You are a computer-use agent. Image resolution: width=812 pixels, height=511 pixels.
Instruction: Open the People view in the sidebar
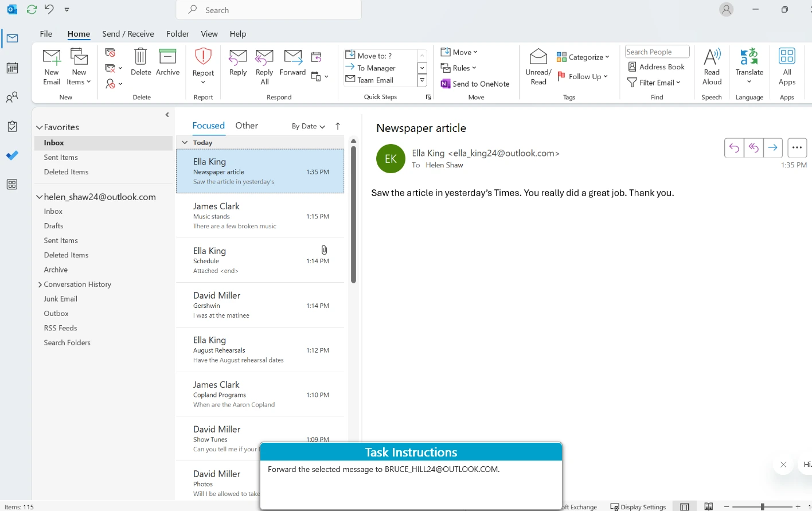click(12, 97)
